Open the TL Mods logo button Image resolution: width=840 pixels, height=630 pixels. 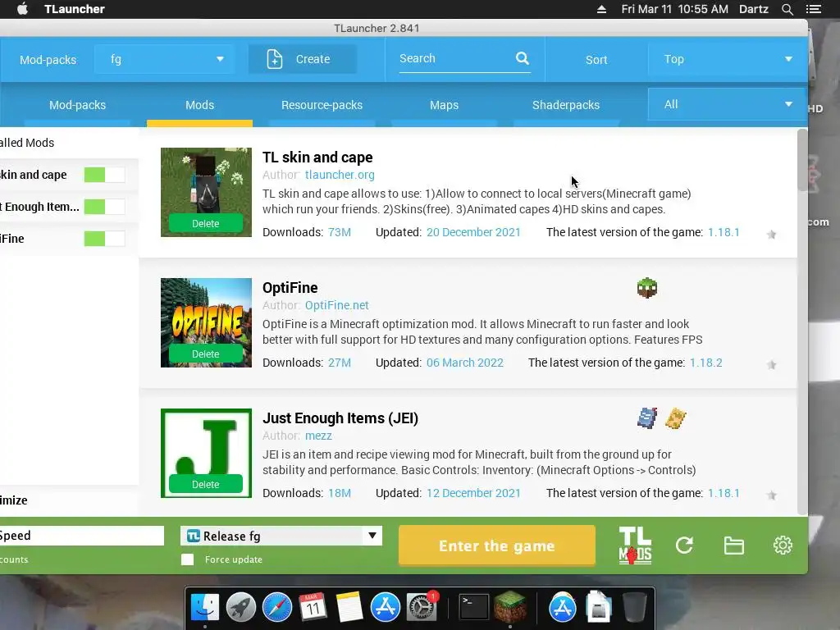[x=635, y=546]
